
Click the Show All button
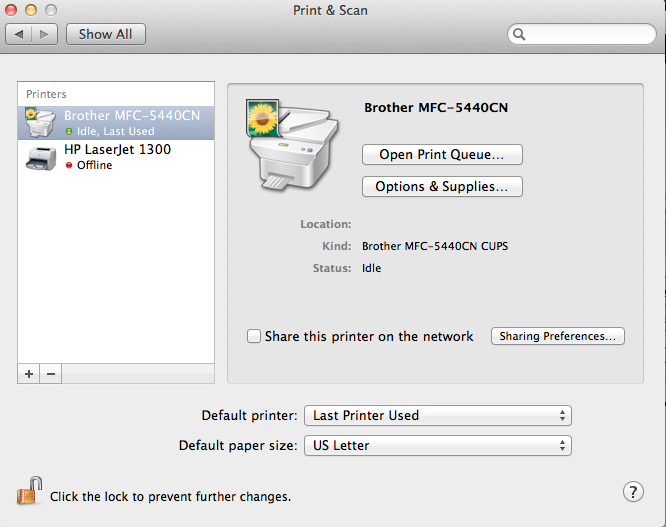tap(106, 34)
